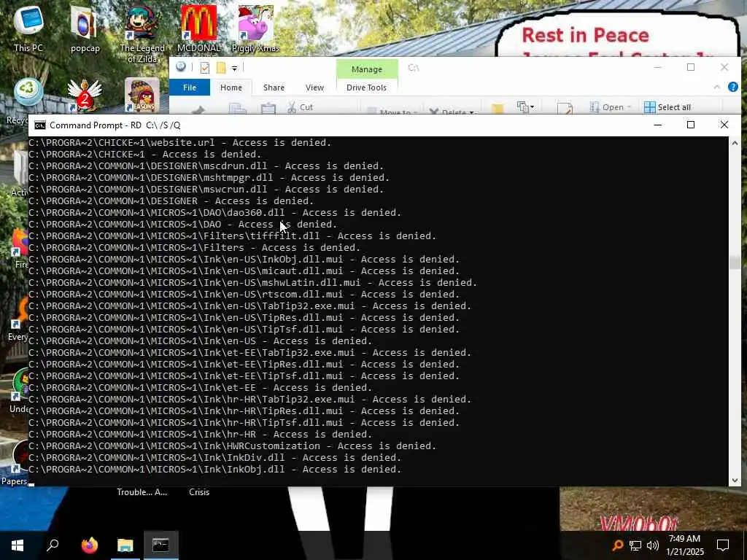This screenshot has height=560, width=747.
Task: Click the 'HWRCustomization - Access is denied' line
Action: tap(233, 446)
